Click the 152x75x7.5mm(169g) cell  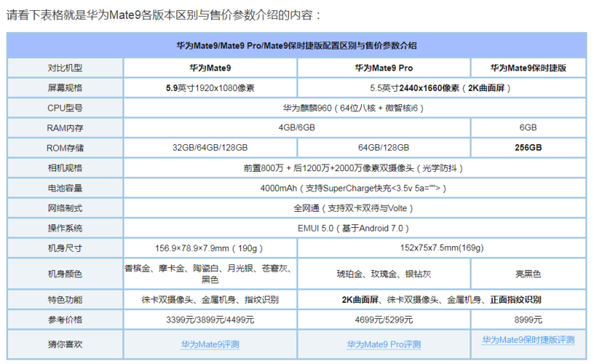pyautogui.click(x=442, y=248)
